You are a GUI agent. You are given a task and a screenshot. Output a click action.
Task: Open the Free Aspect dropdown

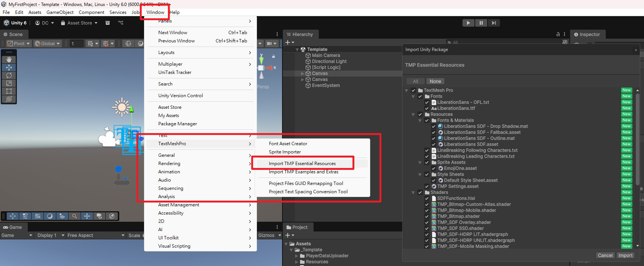pos(96,236)
